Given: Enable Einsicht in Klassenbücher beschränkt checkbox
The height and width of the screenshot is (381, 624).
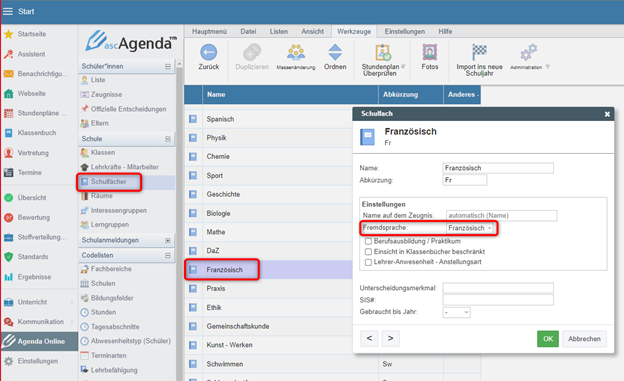Looking at the screenshot, I should [x=368, y=252].
